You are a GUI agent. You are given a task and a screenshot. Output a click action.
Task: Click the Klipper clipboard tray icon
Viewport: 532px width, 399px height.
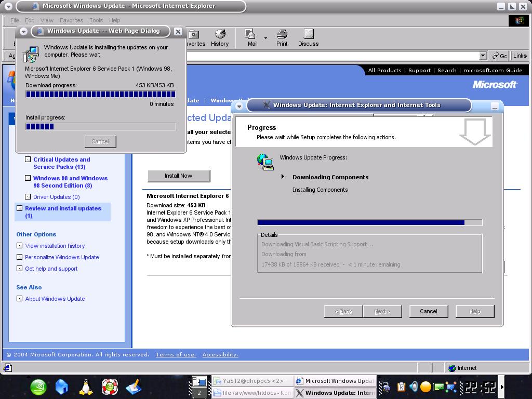(x=402, y=387)
